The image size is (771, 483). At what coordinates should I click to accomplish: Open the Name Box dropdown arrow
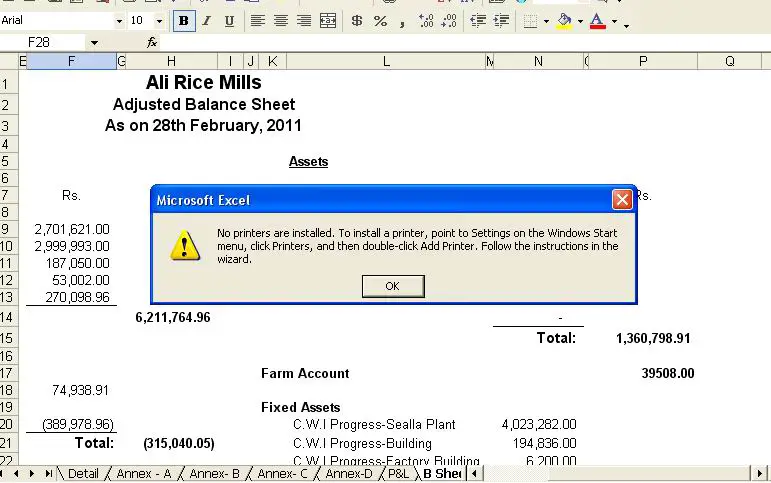click(94, 43)
